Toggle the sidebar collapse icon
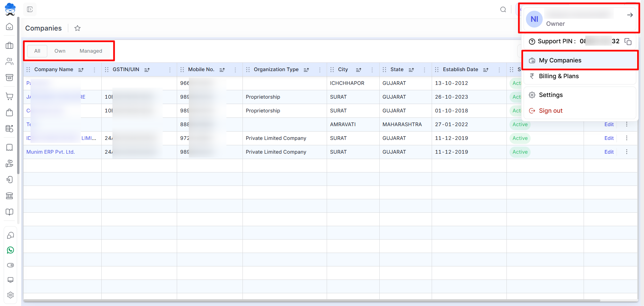This screenshot has width=644, height=306. tap(30, 9)
